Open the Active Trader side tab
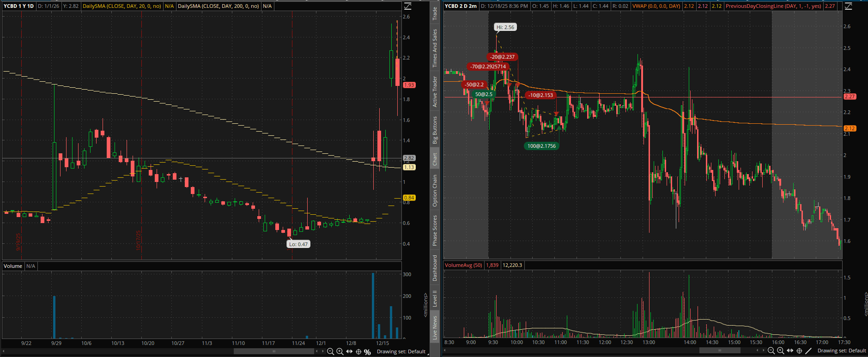The height and width of the screenshot is (357, 868). (x=435, y=92)
